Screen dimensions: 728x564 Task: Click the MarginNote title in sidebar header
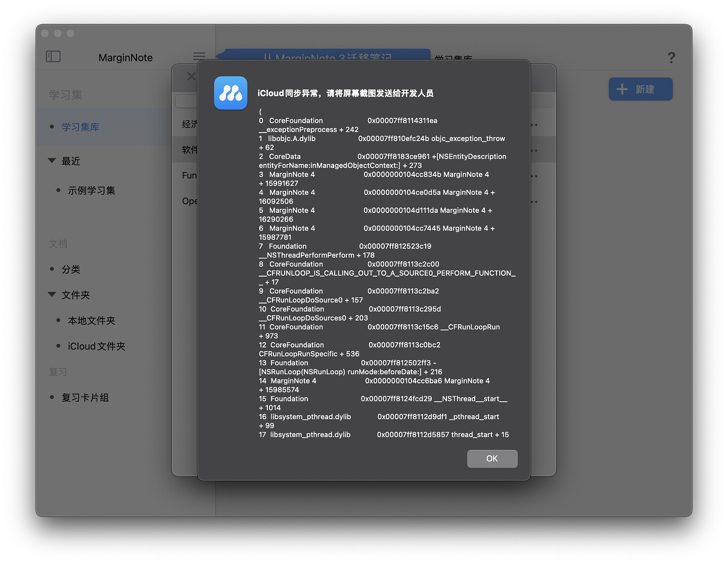(x=125, y=58)
